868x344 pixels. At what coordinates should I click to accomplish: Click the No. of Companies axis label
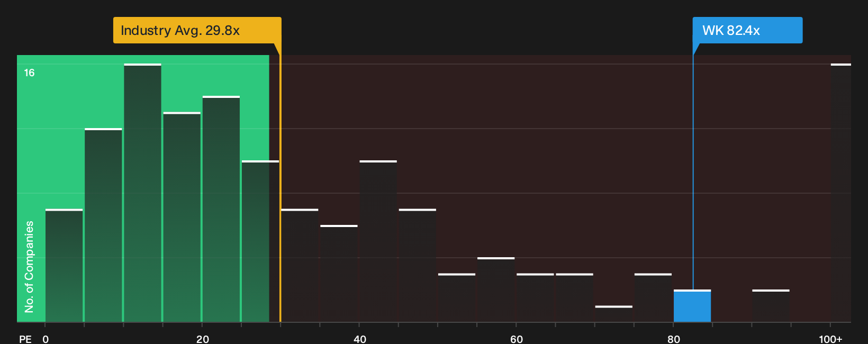tap(29, 267)
